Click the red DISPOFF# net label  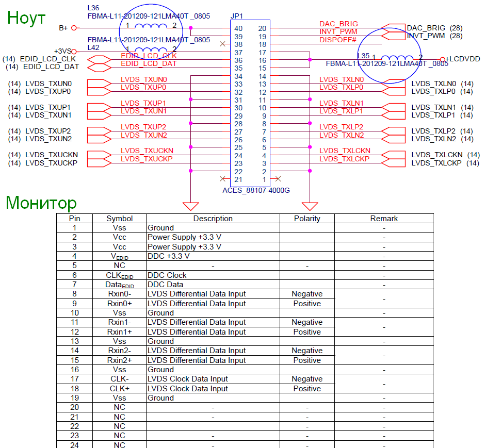(x=338, y=40)
